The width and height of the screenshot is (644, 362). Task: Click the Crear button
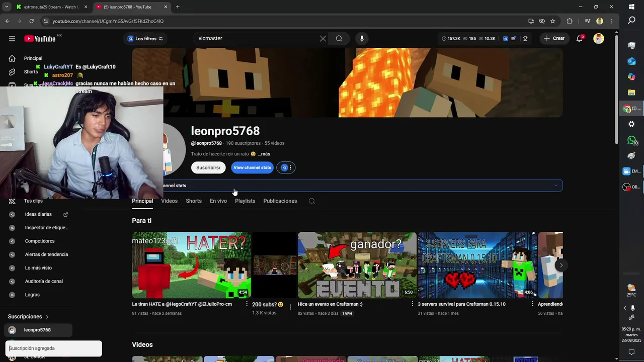tap(554, 39)
